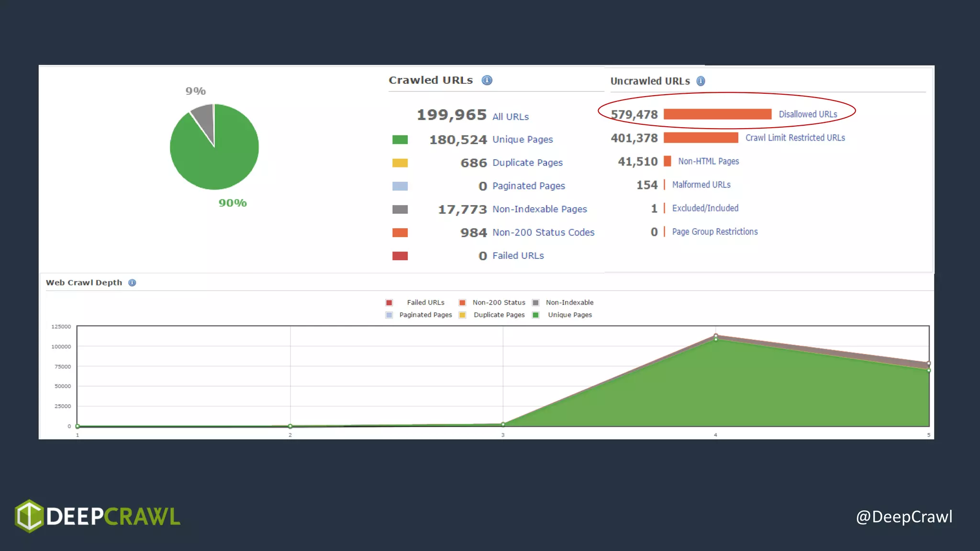The image size is (980, 551).
Task: Click the Uncrawled URLs info icon
Action: point(701,81)
